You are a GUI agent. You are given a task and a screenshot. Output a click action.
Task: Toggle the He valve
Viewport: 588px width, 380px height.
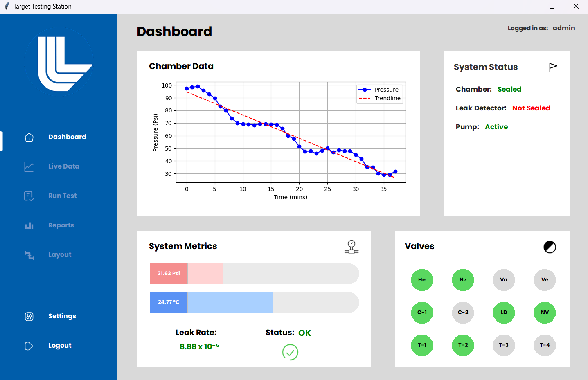[422, 280]
